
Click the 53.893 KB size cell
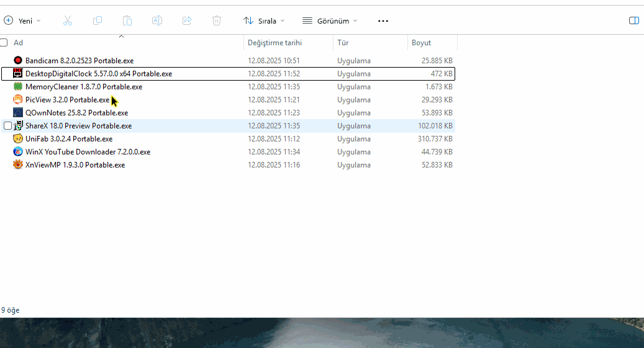click(437, 113)
